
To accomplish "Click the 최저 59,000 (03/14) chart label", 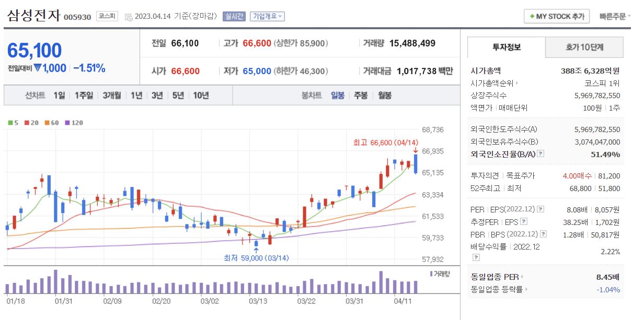I will 256,258.
